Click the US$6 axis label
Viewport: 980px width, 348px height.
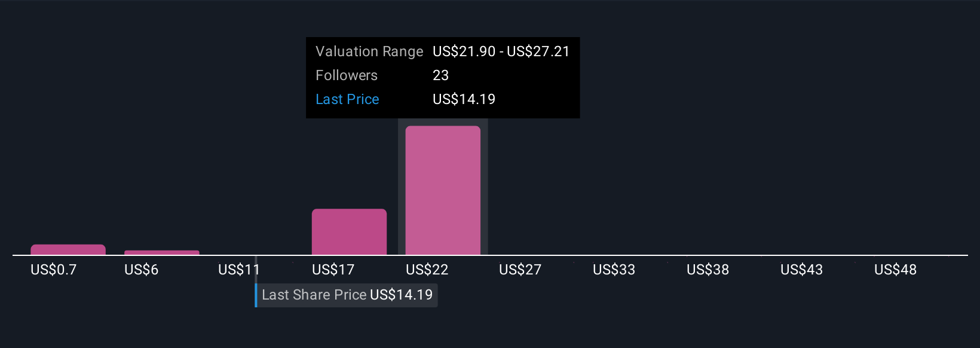142,270
